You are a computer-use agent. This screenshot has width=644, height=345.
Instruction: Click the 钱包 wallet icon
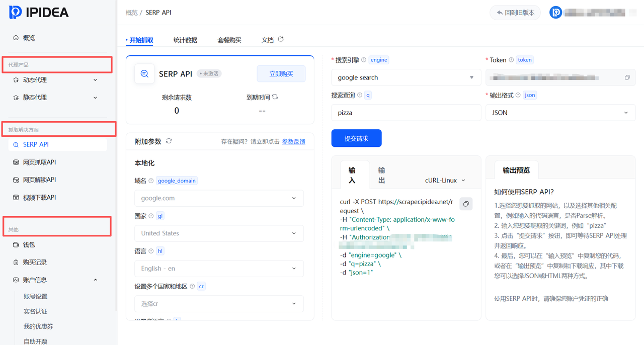click(16, 245)
